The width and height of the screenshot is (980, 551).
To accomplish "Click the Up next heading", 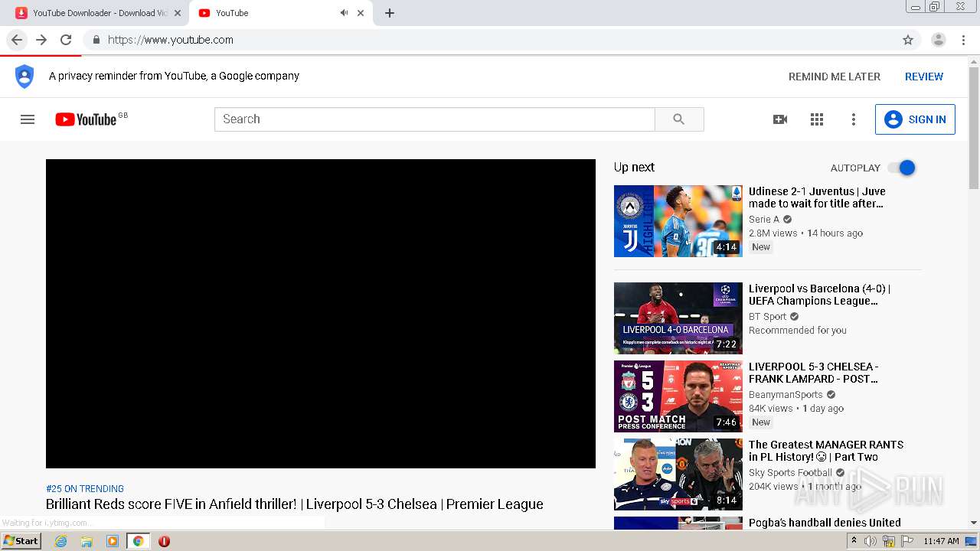I will tap(634, 167).
